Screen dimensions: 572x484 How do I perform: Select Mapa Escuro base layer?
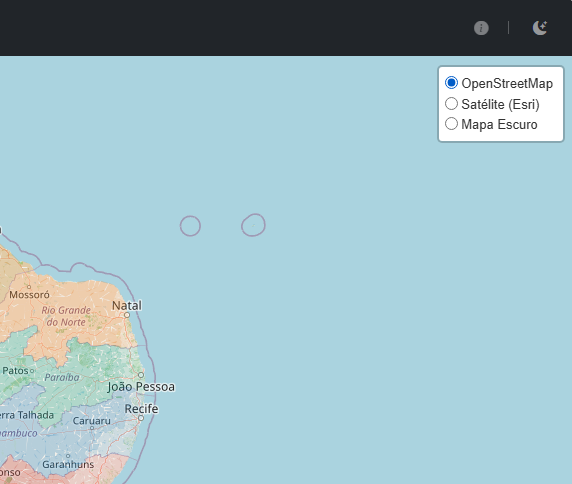click(x=451, y=124)
